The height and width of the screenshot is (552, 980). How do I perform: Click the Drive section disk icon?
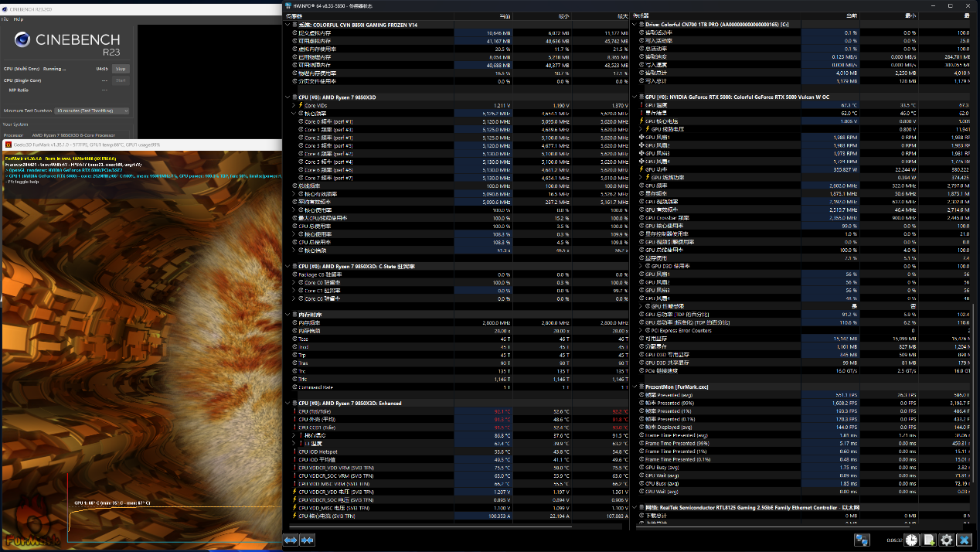[x=643, y=25]
